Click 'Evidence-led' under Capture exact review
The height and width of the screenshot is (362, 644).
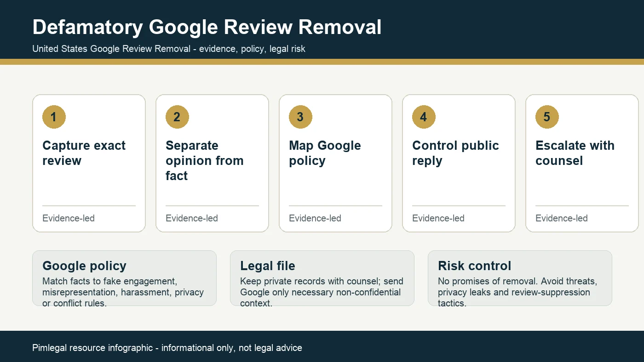coord(69,218)
